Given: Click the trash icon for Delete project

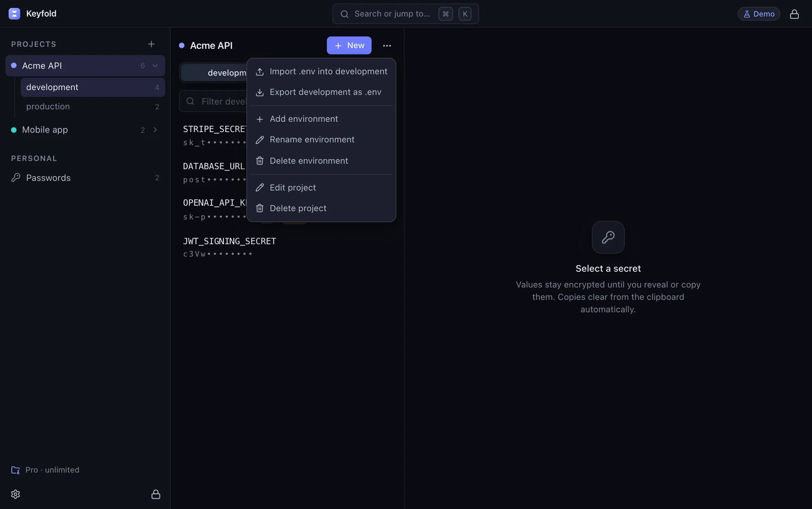Looking at the screenshot, I should point(260,208).
